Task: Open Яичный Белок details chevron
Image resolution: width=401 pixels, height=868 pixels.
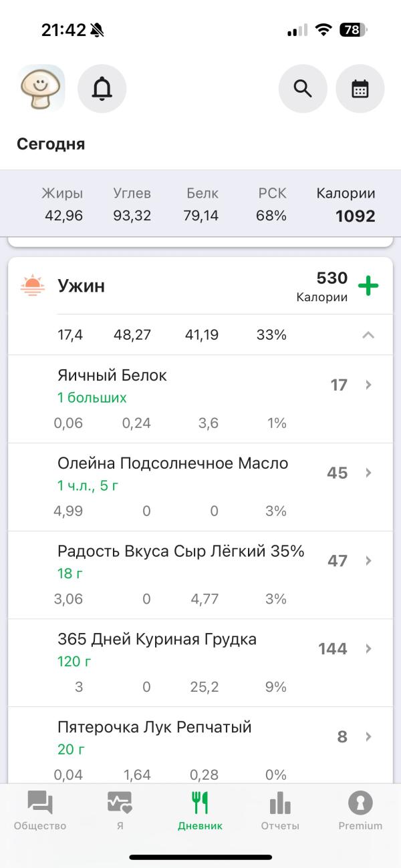Action: 368,385
